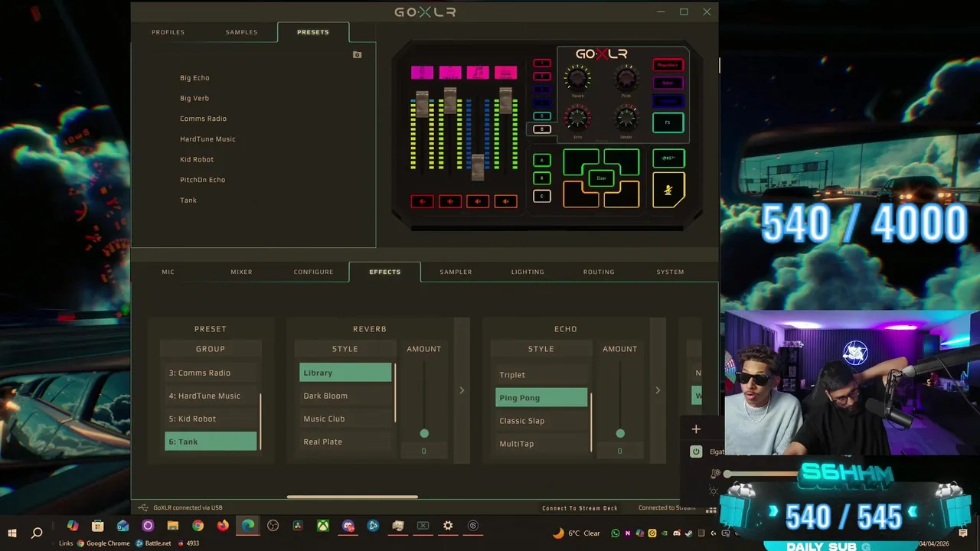Click the bleep !@#$?* button on the device

coord(668,158)
